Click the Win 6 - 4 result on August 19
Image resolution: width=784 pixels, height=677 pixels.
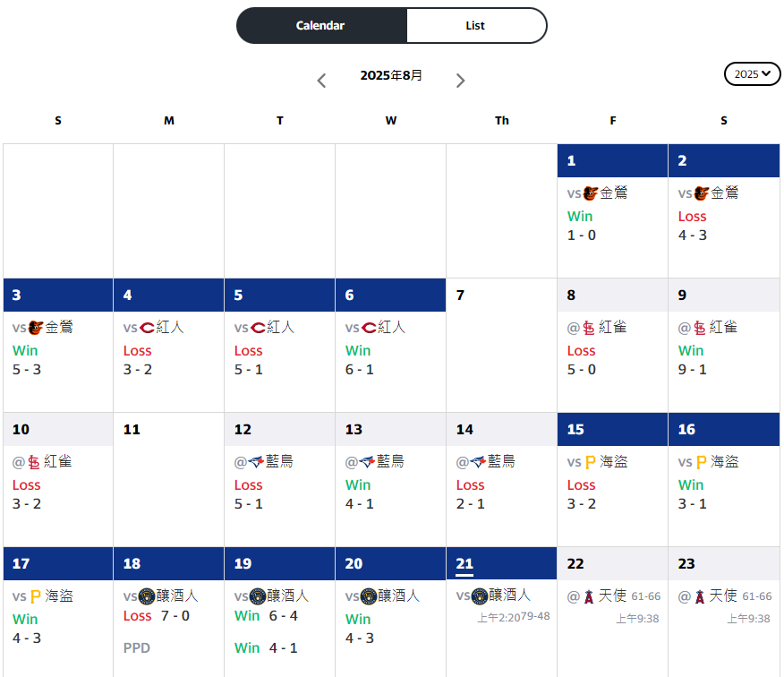(266, 616)
